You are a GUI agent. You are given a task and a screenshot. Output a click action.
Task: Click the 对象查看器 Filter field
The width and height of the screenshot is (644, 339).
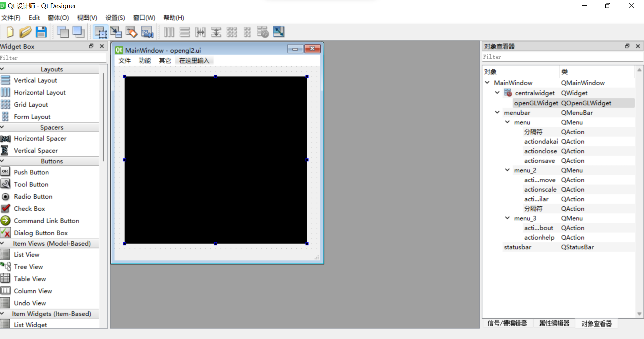(x=562, y=57)
